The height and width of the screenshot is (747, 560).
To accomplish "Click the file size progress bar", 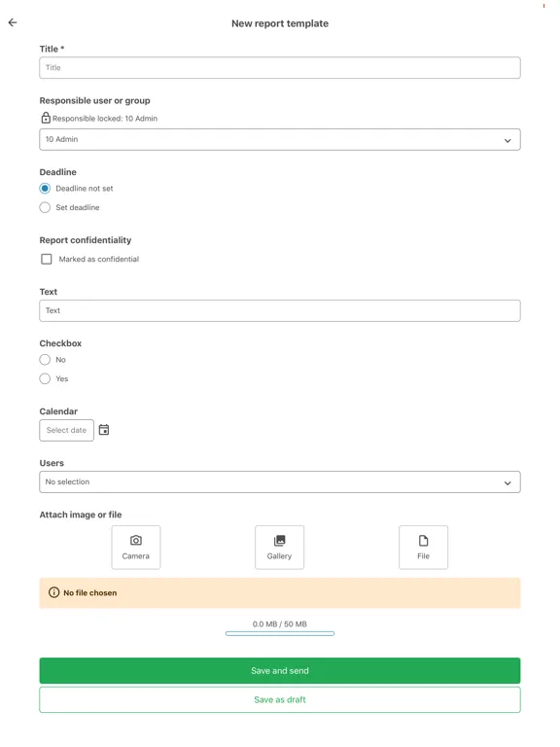I will 280,633.
